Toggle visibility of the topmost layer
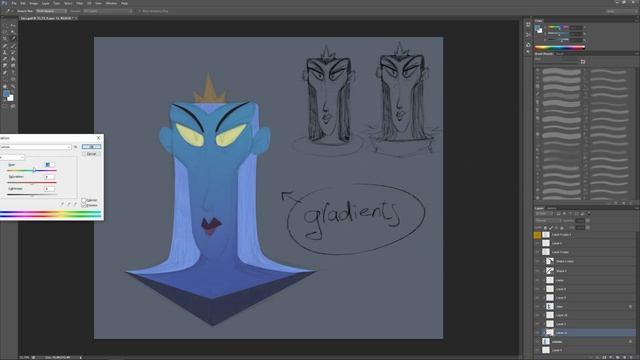 point(537,235)
